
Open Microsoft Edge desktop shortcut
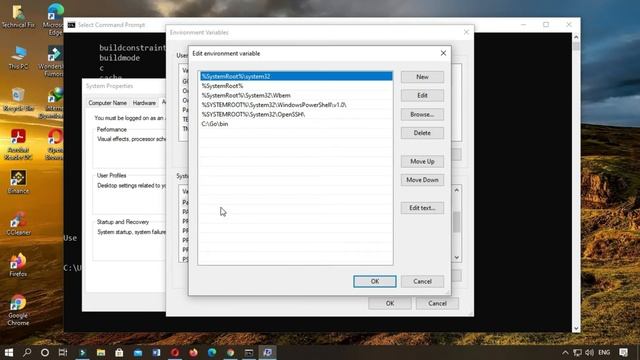click(x=54, y=19)
